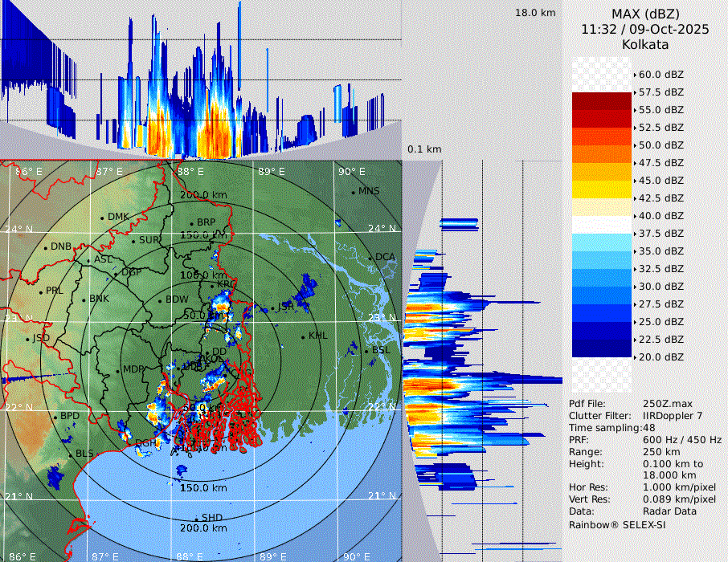
Task: Select the Kolkata radar name label
Action: coord(645,44)
